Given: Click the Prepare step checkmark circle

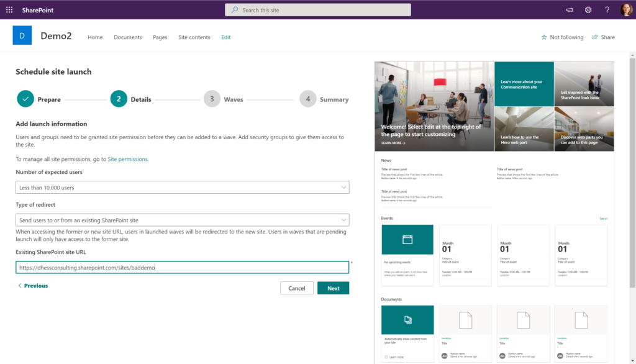Looking at the screenshot, I should pyautogui.click(x=25, y=99).
